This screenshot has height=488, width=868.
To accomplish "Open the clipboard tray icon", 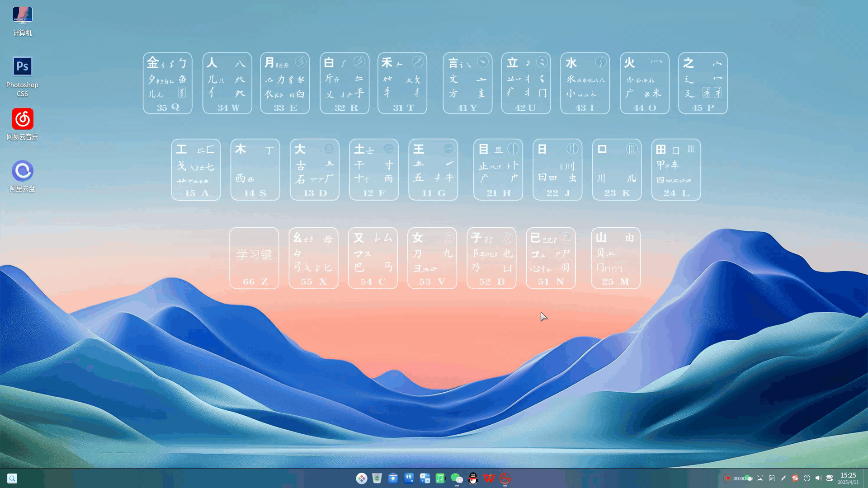I will [x=772, y=478].
